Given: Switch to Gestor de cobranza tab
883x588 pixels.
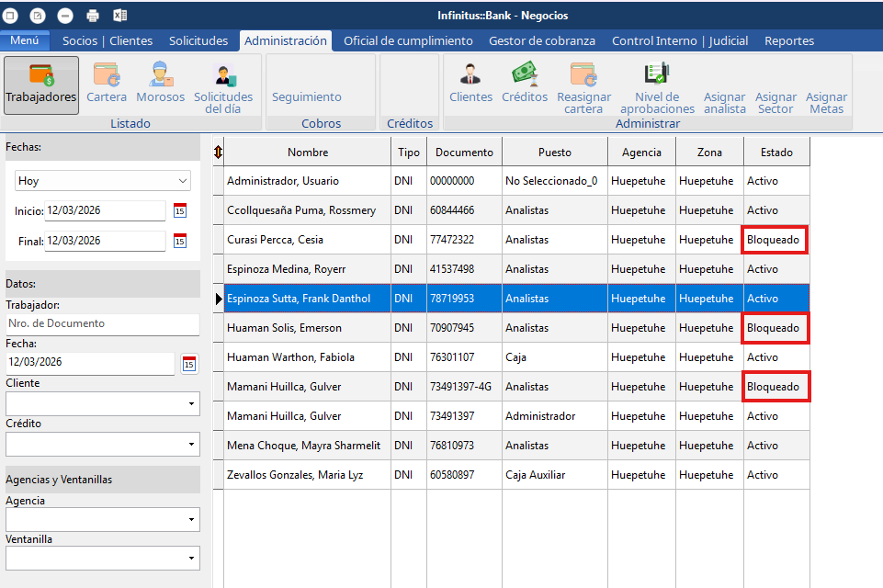Looking at the screenshot, I should 541,40.
